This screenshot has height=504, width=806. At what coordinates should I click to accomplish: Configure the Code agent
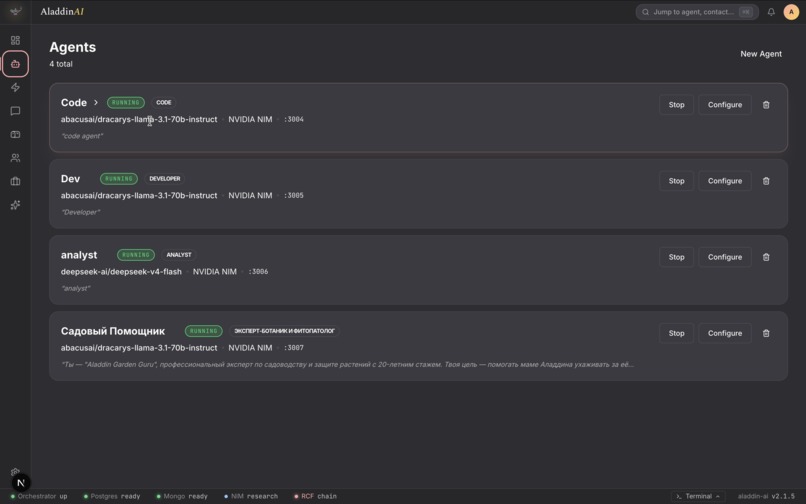[x=725, y=105]
